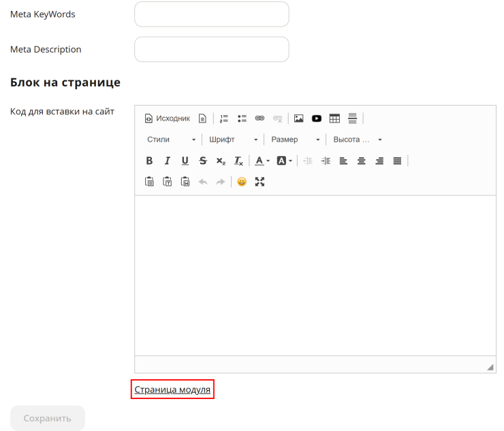This screenshot has width=504, height=431.
Task: Undo last editor action
Action: pos(203,182)
